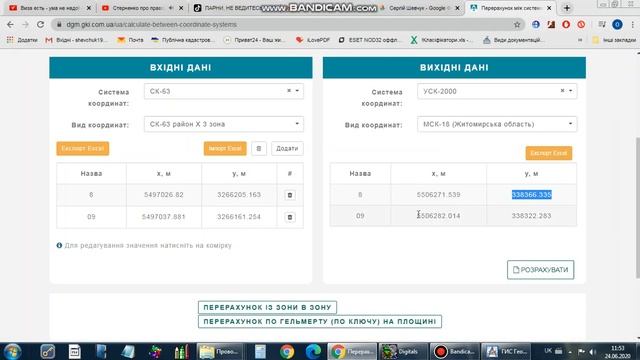The image size is (640, 360).
Task: Edit input x value 5497037.881
Action: coord(164,217)
